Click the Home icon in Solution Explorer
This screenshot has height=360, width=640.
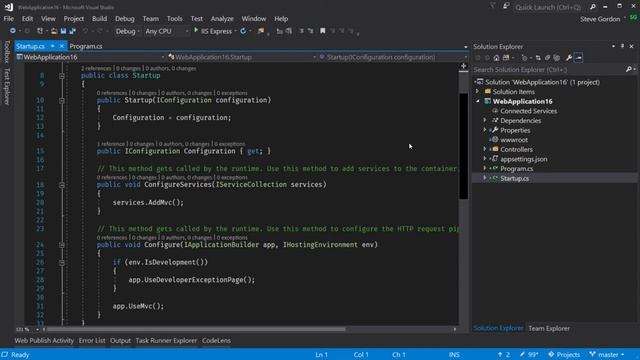tap(496, 58)
